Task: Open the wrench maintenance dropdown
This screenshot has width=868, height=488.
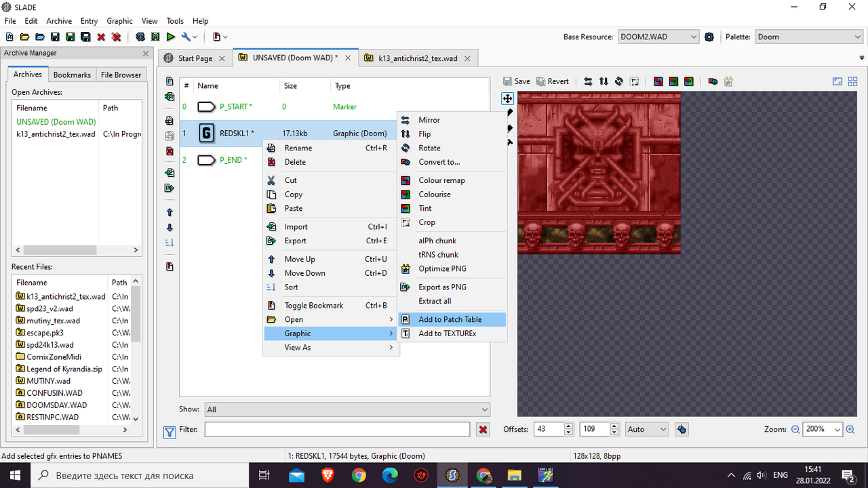Action: 189,37
